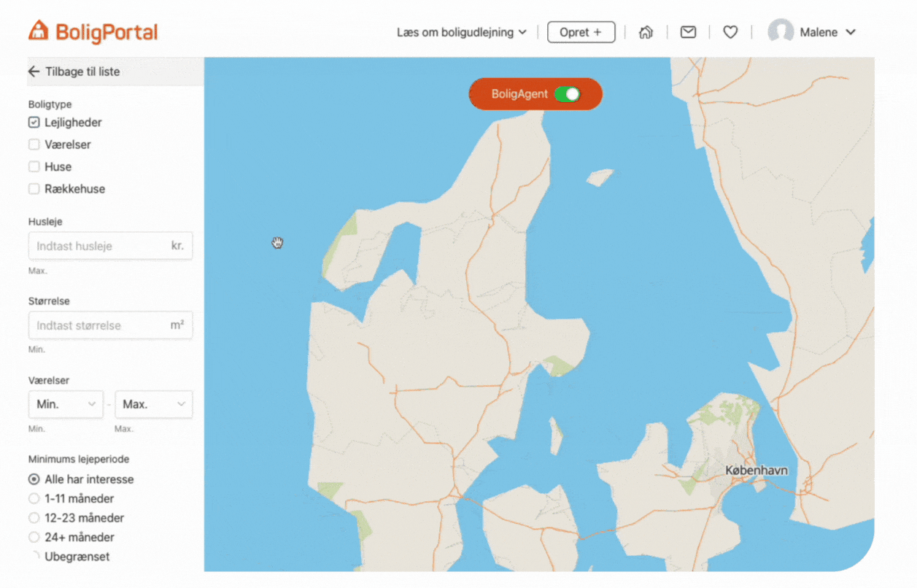Select the 12-23 måneder radio option
This screenshot has width=917, height=588.
[x=34, y=518]
